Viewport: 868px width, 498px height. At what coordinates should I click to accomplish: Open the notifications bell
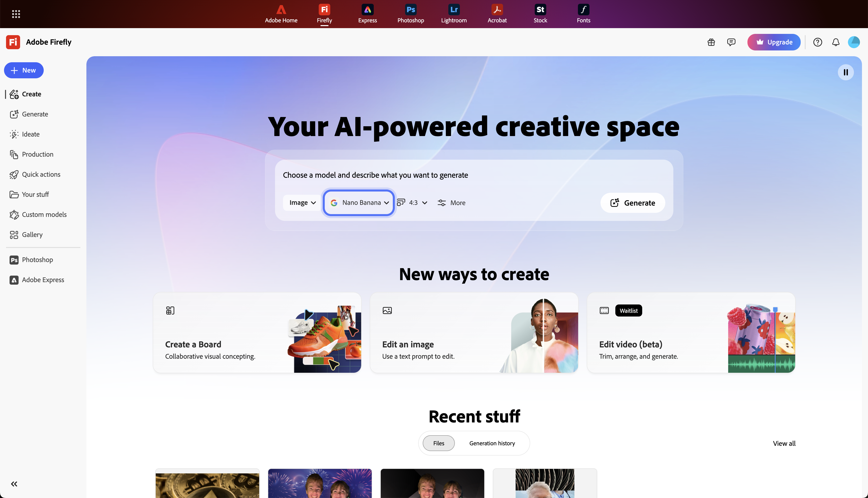point(836,42)
